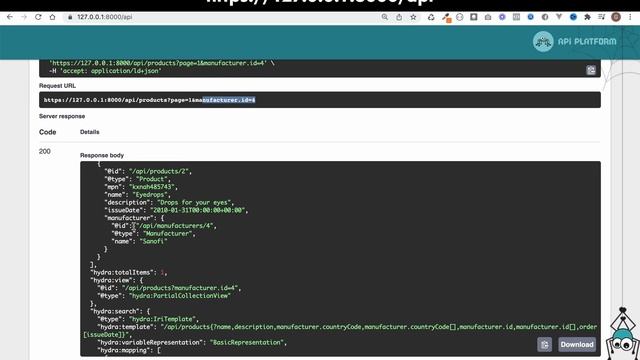Open the browser extensions puzzle menu

pos(587,17)
